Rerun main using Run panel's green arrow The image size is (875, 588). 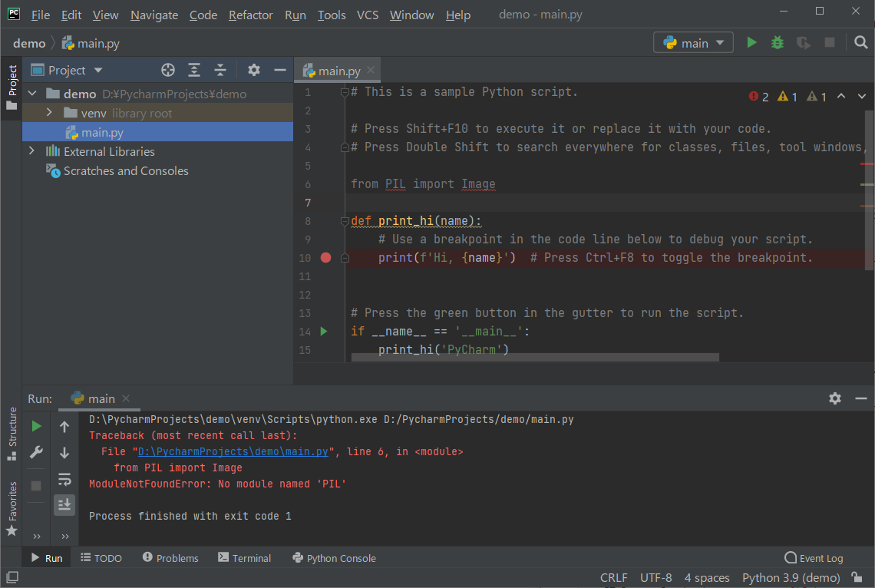tap(36, 426)
